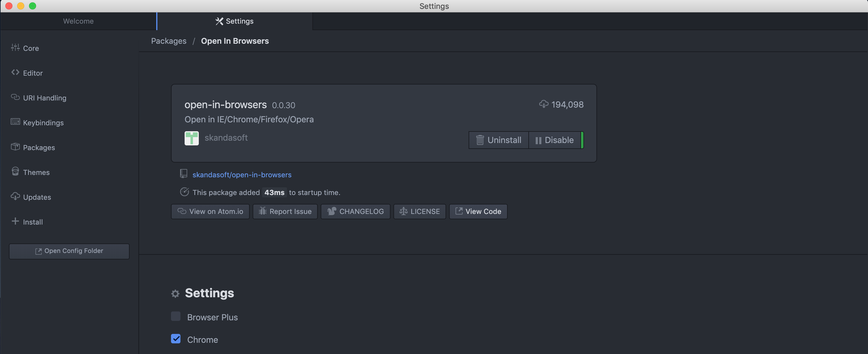The width and height of the screenshot is (868, 354).
Task: Uninstall the open-in-browsers package
Action: click(498, 140)
